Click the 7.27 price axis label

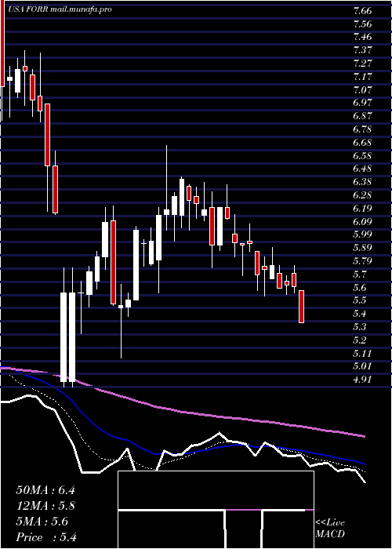(362, 64)
